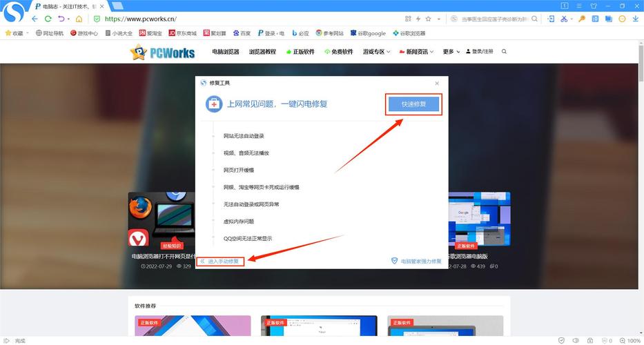Open the browser hamburger menu

click(579, 6)
